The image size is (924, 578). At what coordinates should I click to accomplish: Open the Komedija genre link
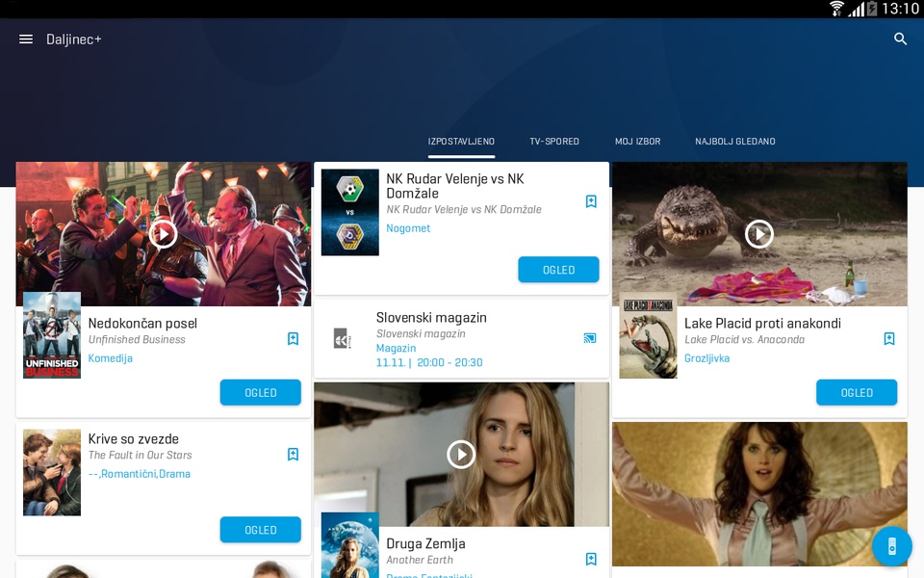(110, 358)
